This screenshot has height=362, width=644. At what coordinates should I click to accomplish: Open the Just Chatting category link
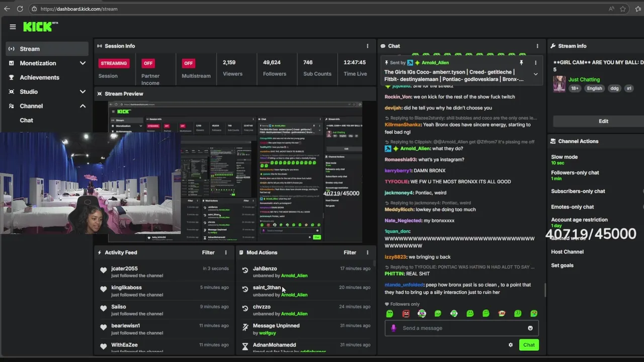584,79
